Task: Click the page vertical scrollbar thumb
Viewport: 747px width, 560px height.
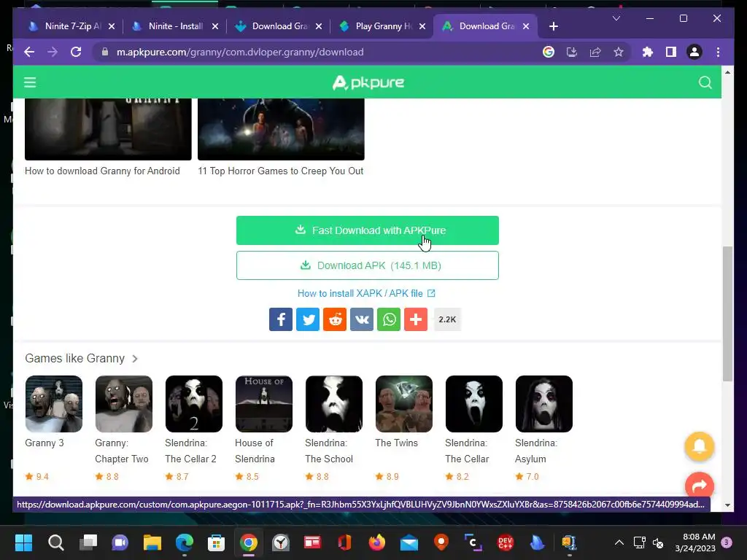Action: click(x=727, y=314)
